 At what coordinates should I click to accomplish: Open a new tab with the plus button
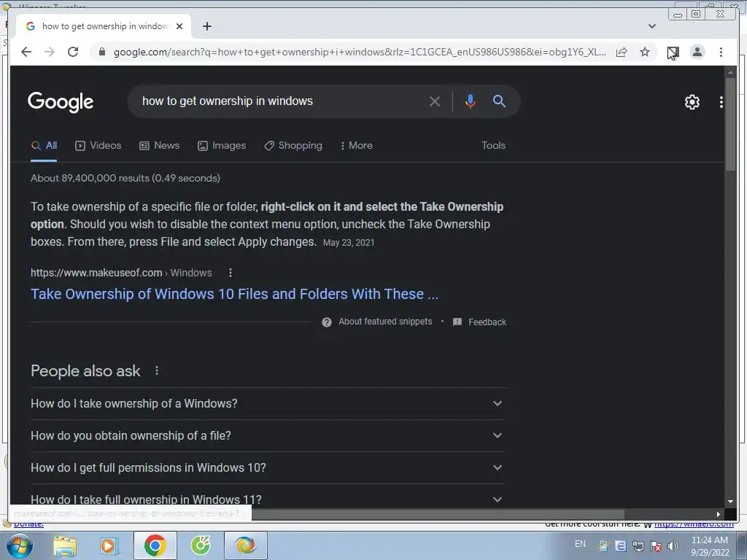click(x=206, y=26)
